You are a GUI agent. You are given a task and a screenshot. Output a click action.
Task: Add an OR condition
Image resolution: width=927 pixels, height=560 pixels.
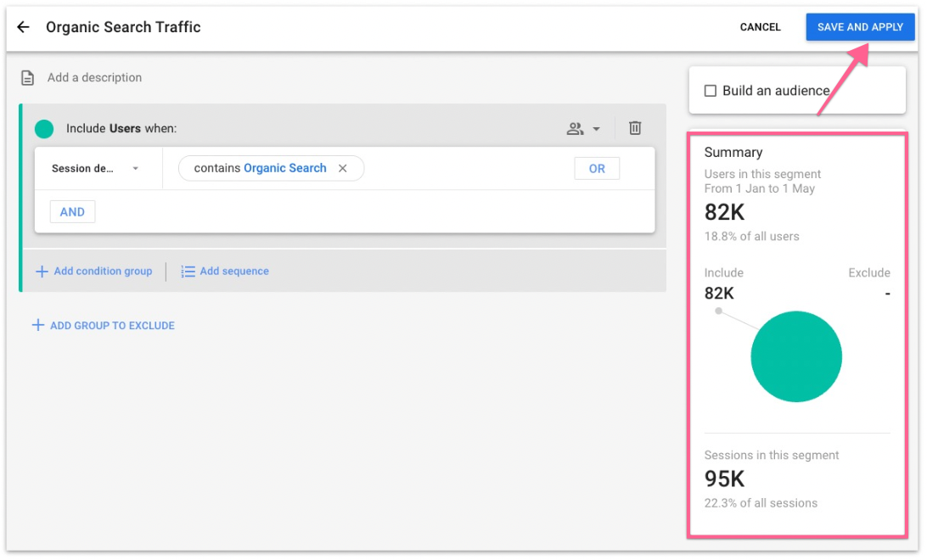597,169
